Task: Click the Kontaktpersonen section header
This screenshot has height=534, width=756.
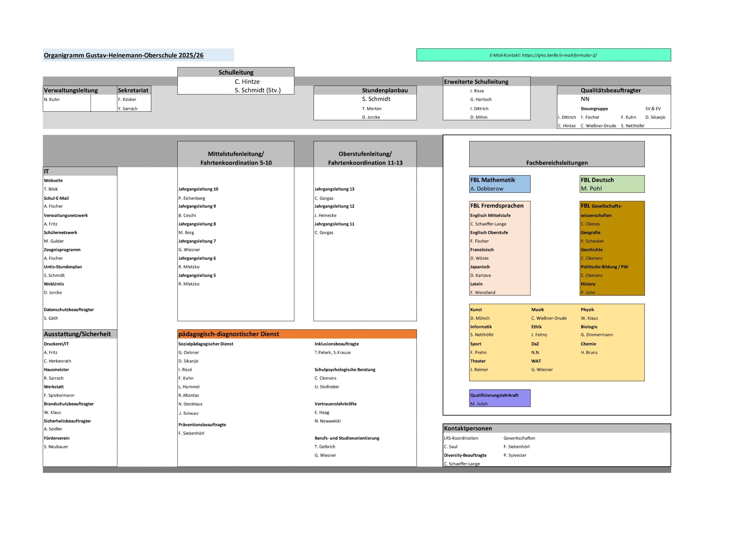Action: (x=556, y=428)
